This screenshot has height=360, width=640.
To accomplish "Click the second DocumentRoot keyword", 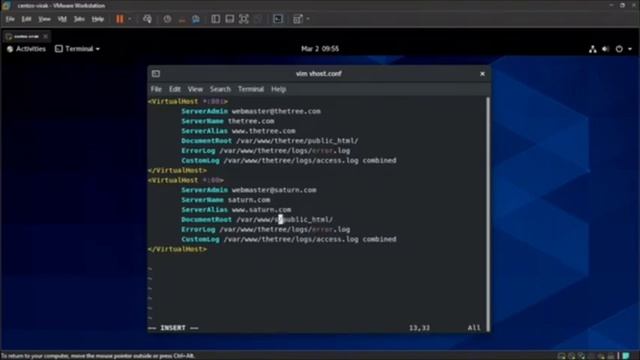I will 207,220.
